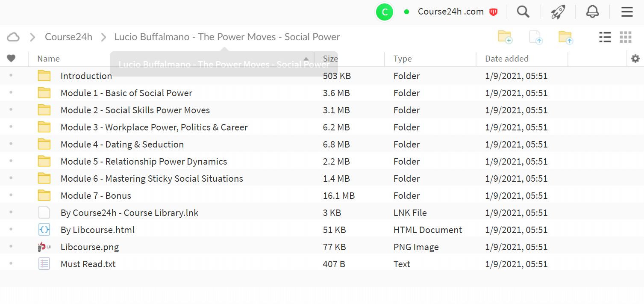
Task: Click the Name sort direction arrow
Action: 306,59
